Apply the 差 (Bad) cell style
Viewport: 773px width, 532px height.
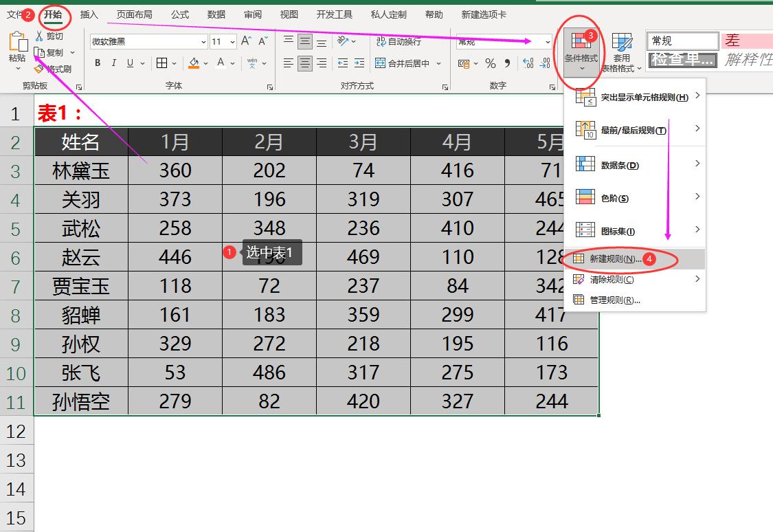[x=747, y=41]
